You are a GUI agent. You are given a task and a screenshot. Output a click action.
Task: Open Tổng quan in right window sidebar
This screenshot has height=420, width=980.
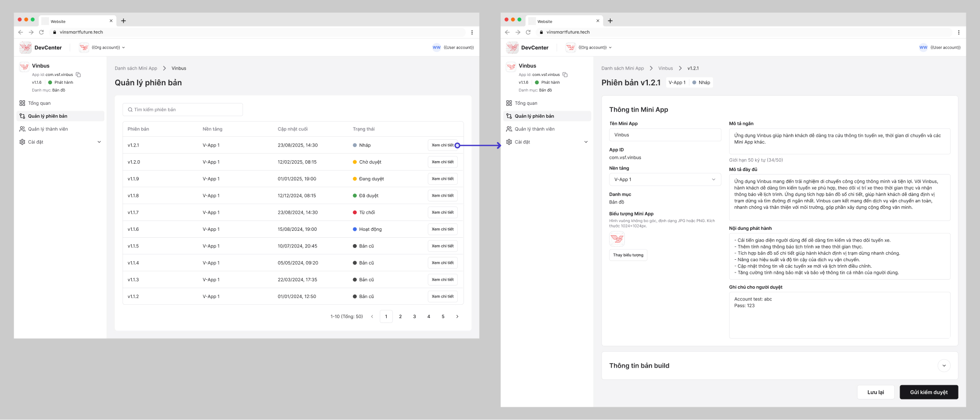(x=547, y=103)
